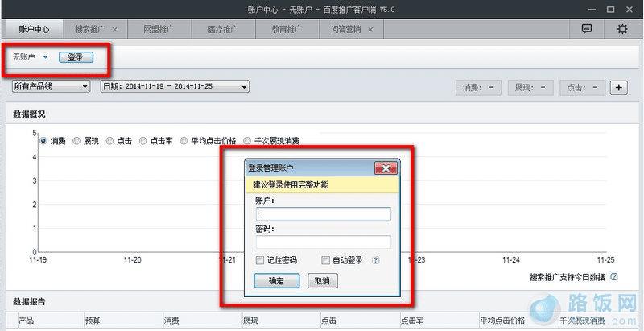Click the 11-24 date axis label
The image size is (644, 331).
511,259
